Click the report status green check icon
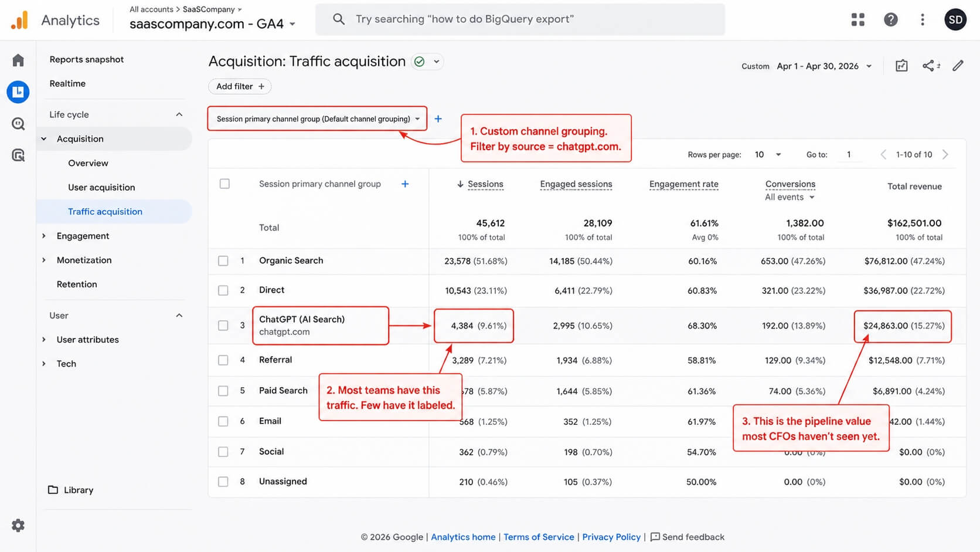980x552 pixels. pyautogui.click(x=419, y=62)
